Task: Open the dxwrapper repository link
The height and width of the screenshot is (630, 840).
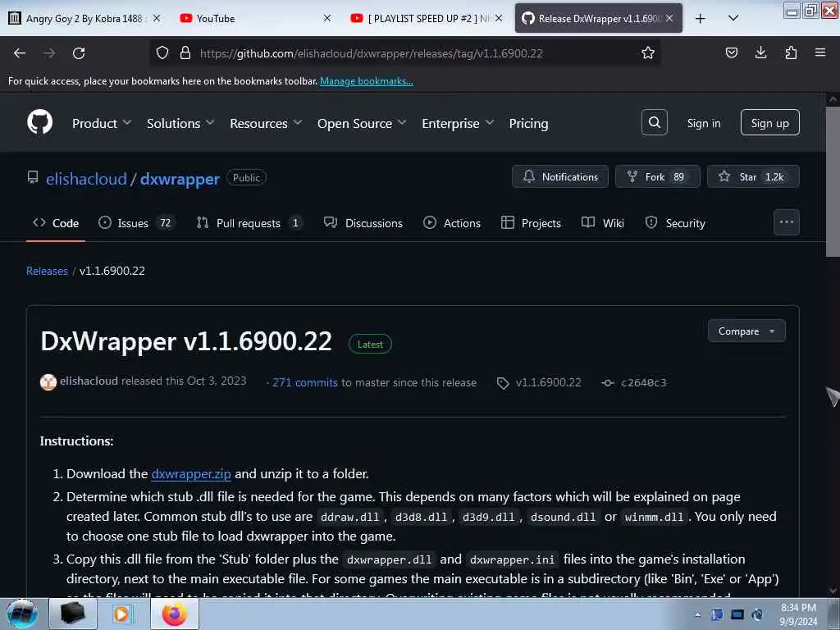Action: click(x=180, y=178)
